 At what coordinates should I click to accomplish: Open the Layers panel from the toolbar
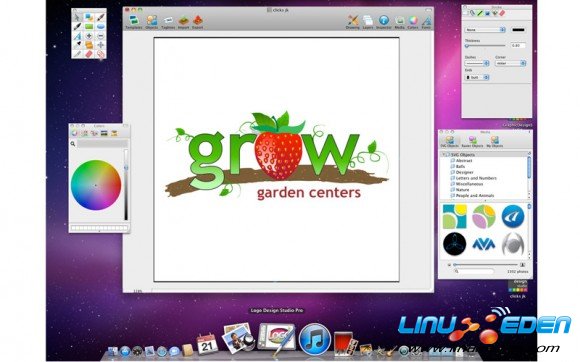click(368, 22)
